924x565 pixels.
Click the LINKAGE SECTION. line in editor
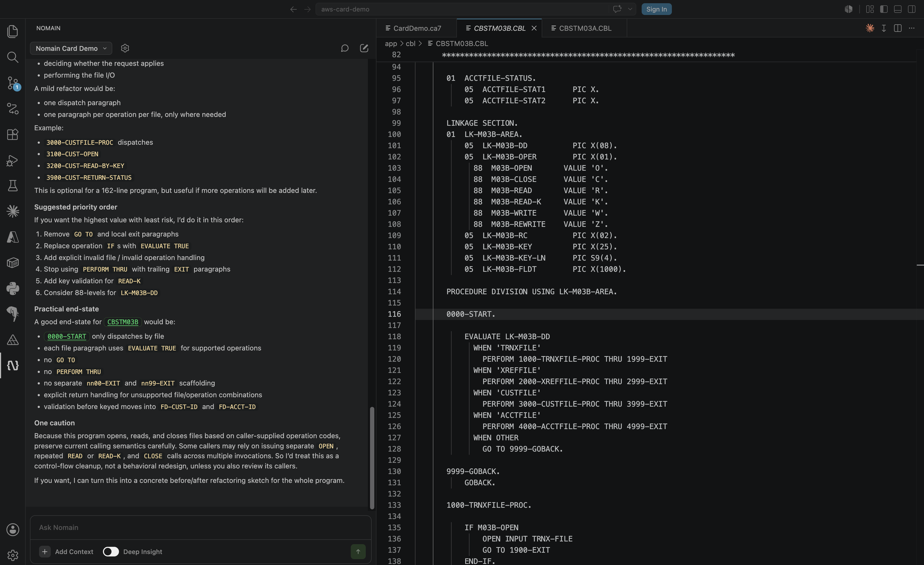pos(482,123)
